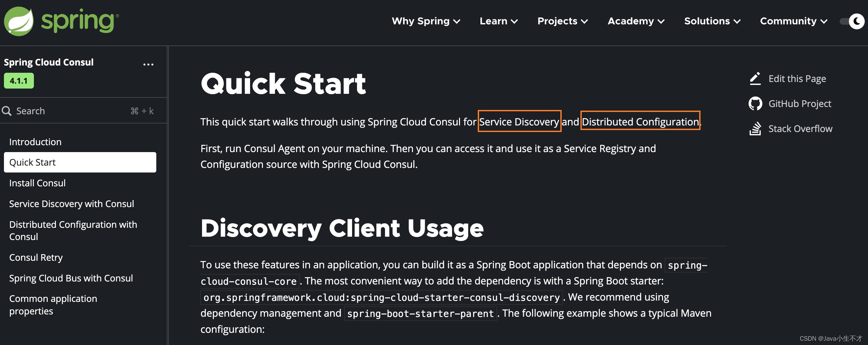Click the search magnifier icon
The image size is (868, 345).
point(6,111)
